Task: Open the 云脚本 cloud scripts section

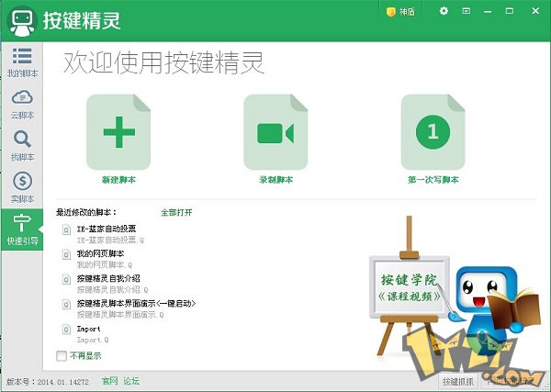Action: [x=22, y=105]
